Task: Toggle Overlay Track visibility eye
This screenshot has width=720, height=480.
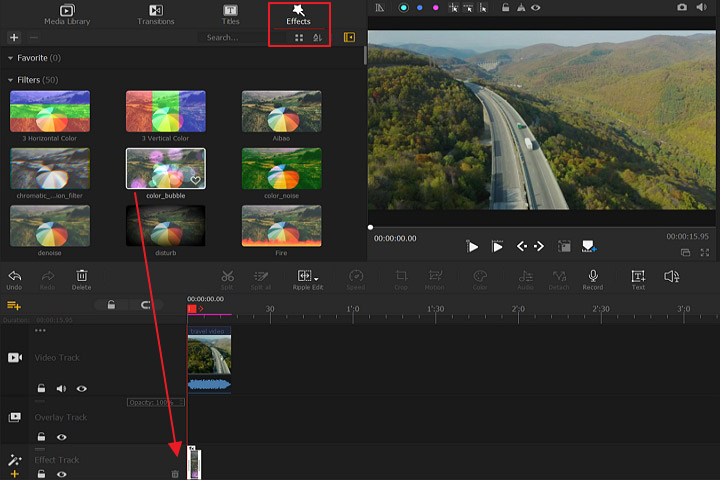Action: pos(62,437)
